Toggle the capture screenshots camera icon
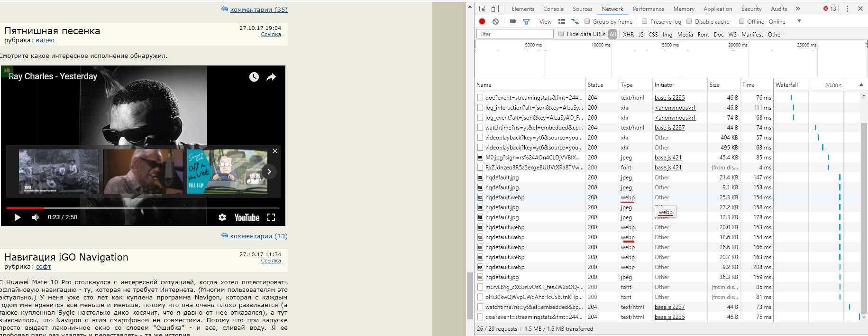Image resolution: width=868 pixels, height=336 pixels. (x=513, y=21)
